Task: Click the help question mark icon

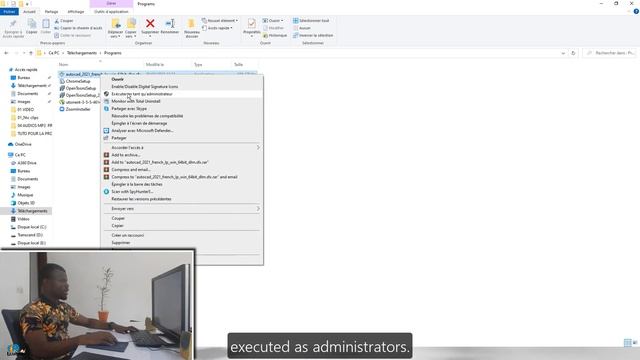Action: click(636, 11)
